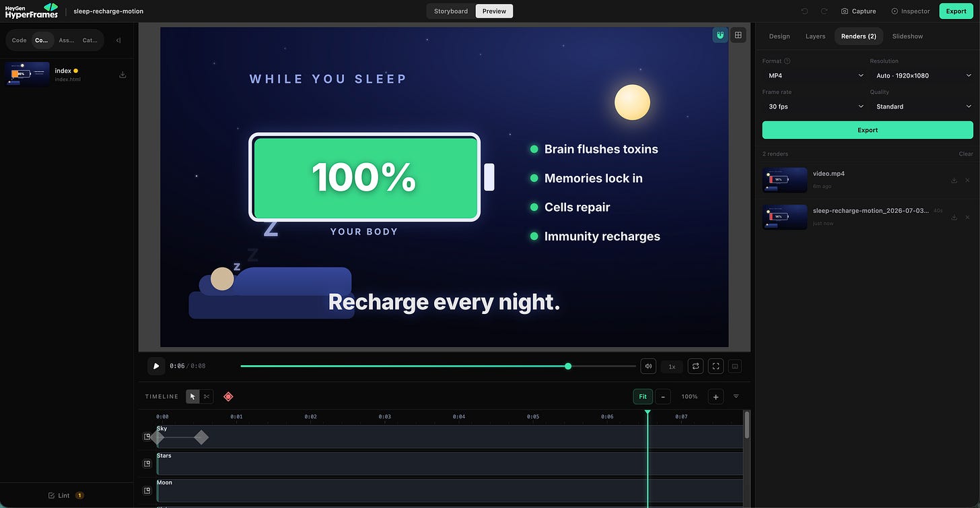The width and height of the screenshot is (980, 508).
Task: Toggle the Moon track icon
Action: click(x=147, y=490)
